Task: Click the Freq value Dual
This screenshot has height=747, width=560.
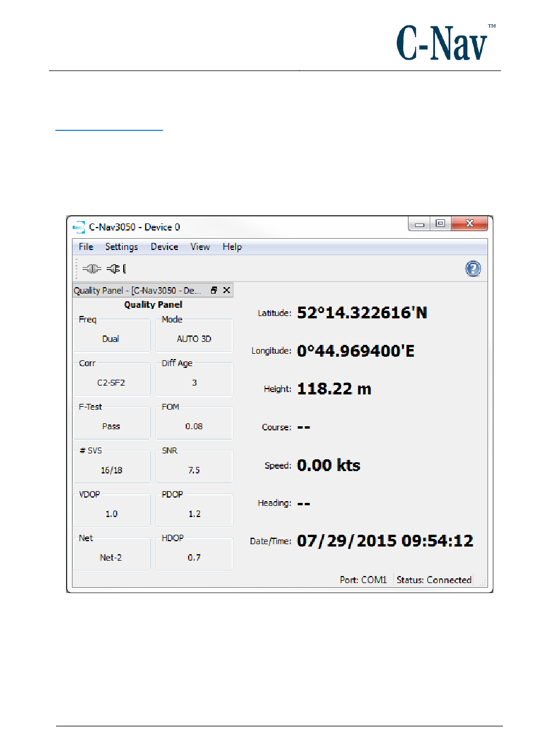Action: tap(111, 339)
